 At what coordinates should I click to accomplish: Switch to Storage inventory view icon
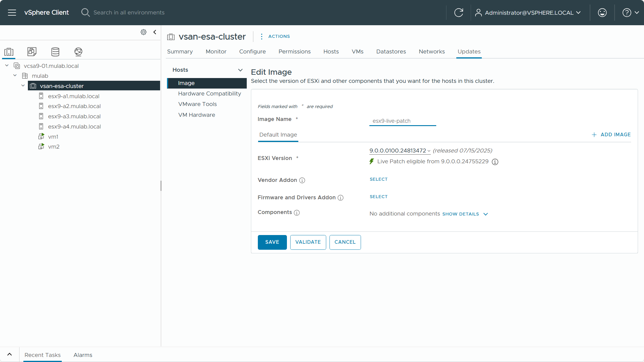tap(55, 52)
